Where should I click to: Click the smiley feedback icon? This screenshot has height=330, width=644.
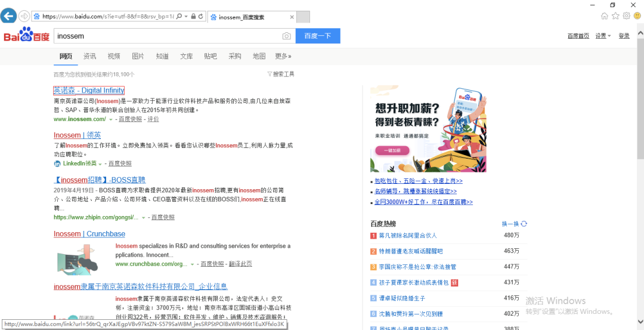click(637, 16)
